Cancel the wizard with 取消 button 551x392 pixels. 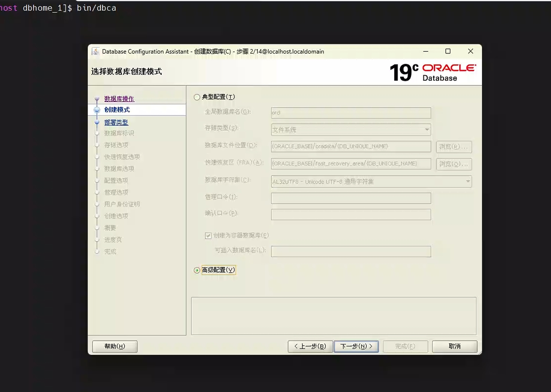click(455, 347)
